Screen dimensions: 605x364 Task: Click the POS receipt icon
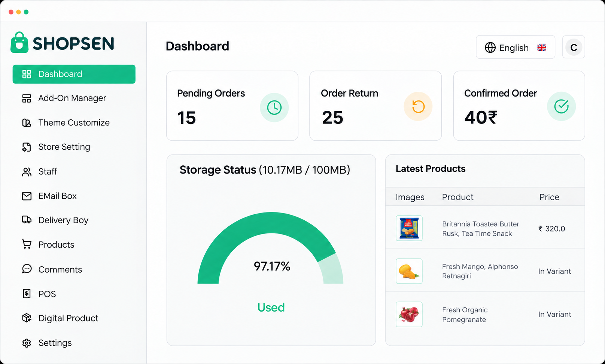pyautogui.click(x=27, y=294)
